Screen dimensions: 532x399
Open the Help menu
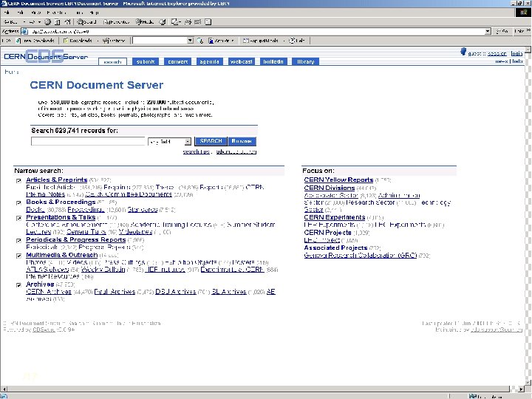pos(94,13)
